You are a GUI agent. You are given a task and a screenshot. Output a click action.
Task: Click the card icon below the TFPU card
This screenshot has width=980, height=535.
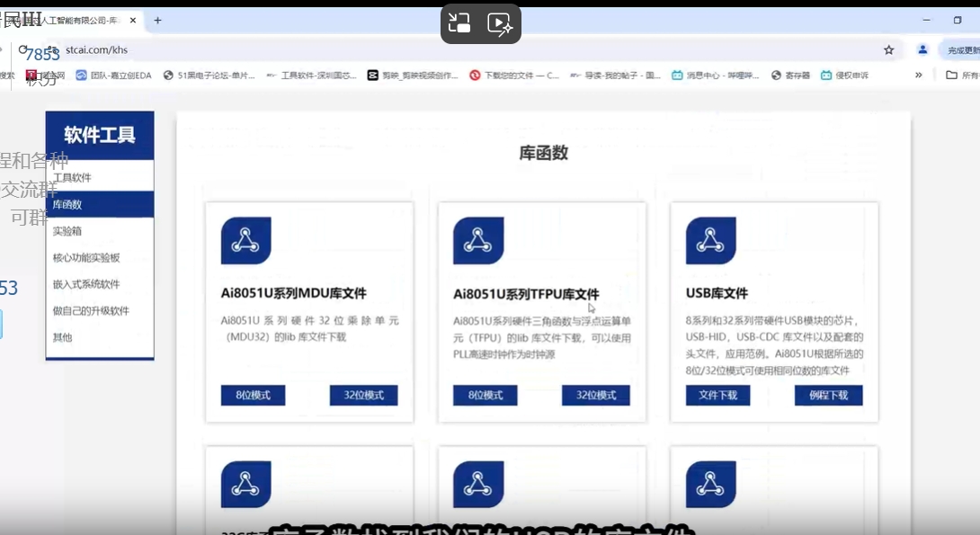pyautogui.click(x=478, y=485)
